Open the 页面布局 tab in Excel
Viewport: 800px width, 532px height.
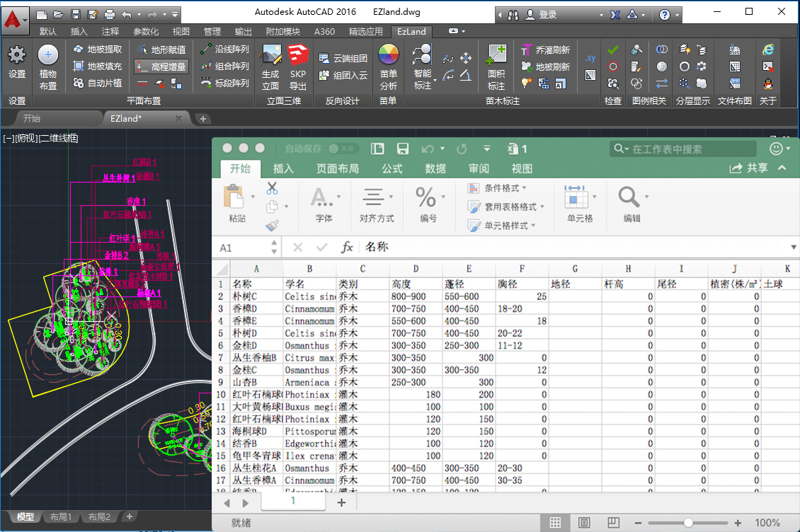[337, 169]
